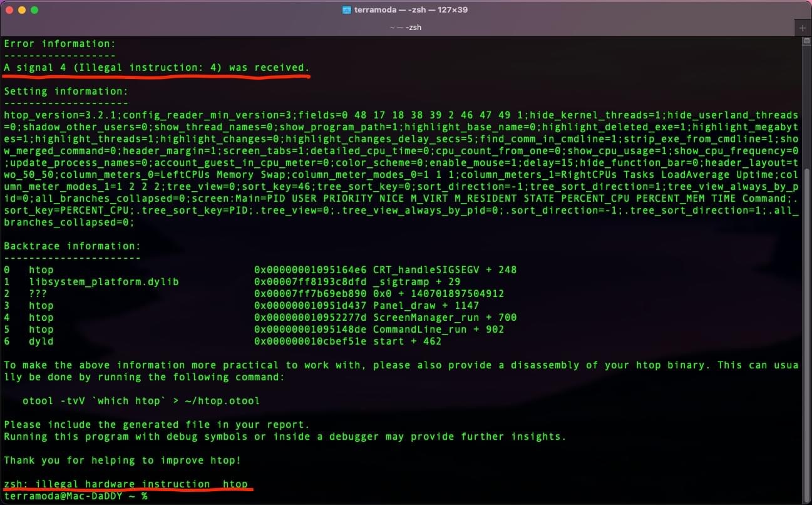Click the line "Running this program with debug symbols"
Screen dimensions: 812x505
285,437
